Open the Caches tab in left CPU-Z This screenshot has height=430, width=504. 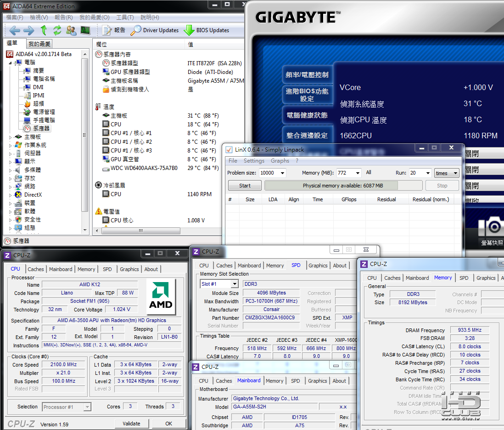[x=36, y=269]
